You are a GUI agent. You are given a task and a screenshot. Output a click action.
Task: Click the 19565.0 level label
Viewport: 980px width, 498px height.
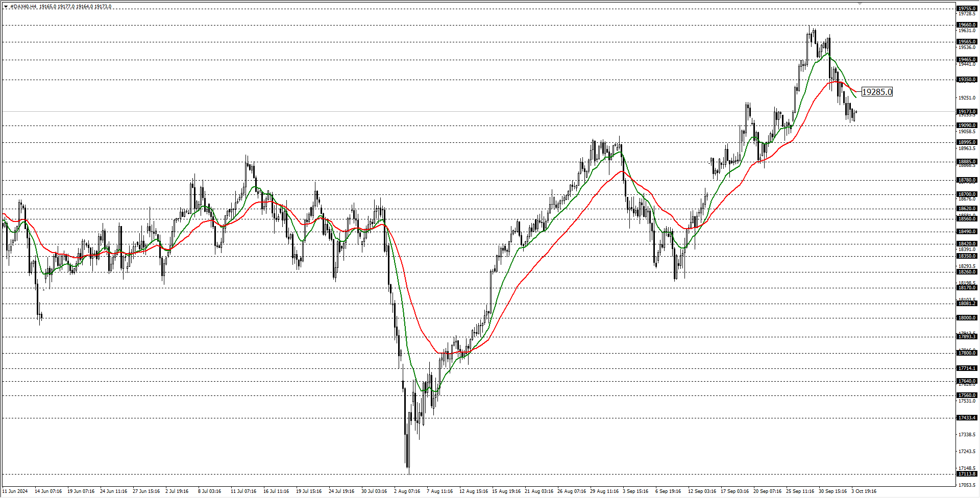[x=967, y=42]
